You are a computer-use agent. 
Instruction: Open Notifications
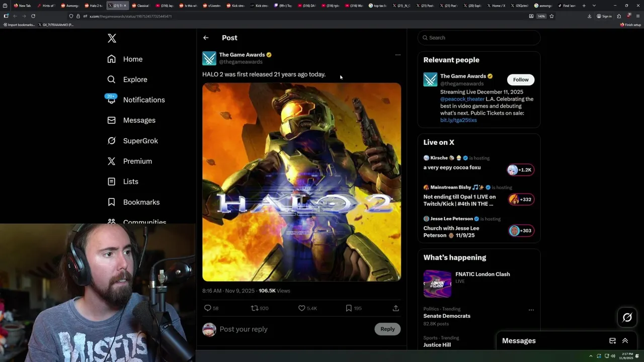(136, 100)
